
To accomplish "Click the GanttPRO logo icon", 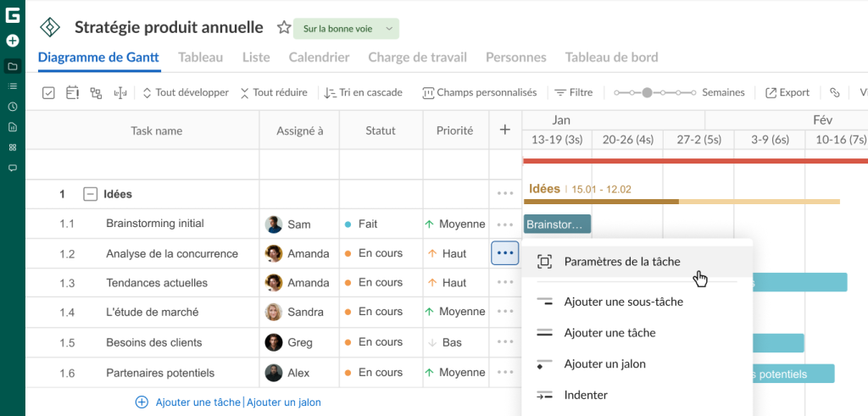I will pyautogui.click(x=13, y=15).
